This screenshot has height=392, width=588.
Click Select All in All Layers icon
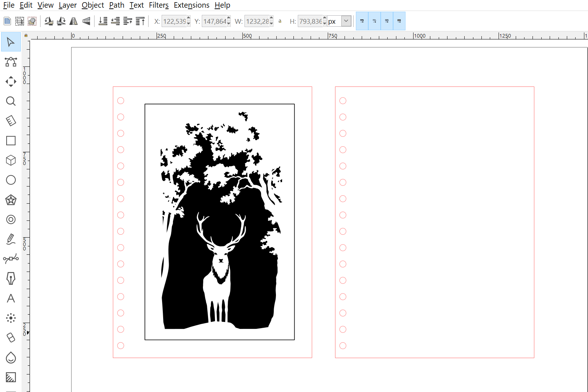click(x=20, y=21)
